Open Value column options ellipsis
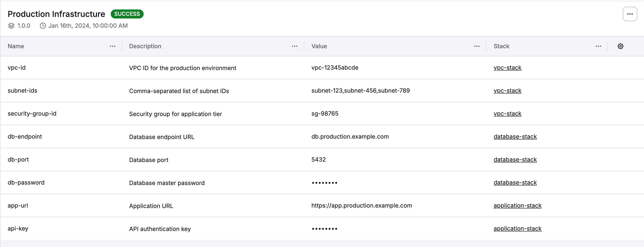 click(477, 46)
